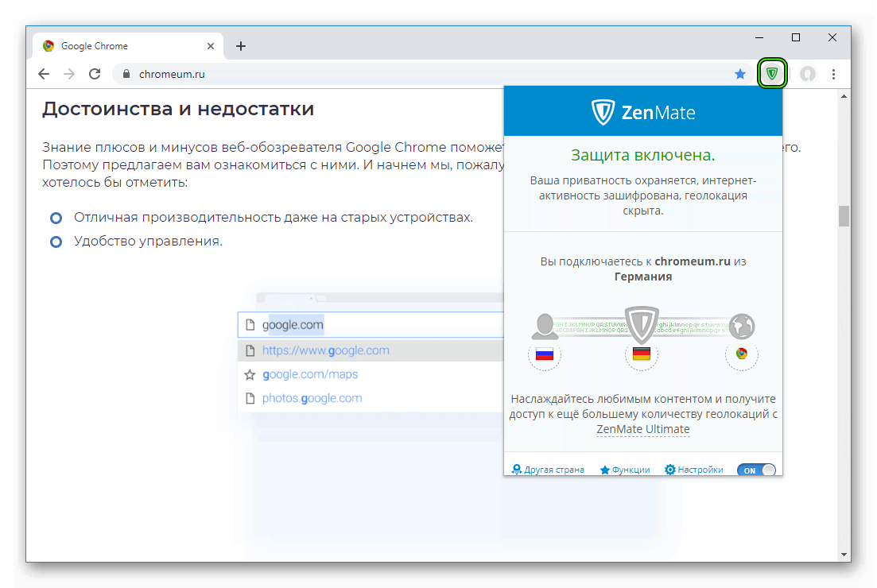Click the padlock site security icon

click(126, 74)
